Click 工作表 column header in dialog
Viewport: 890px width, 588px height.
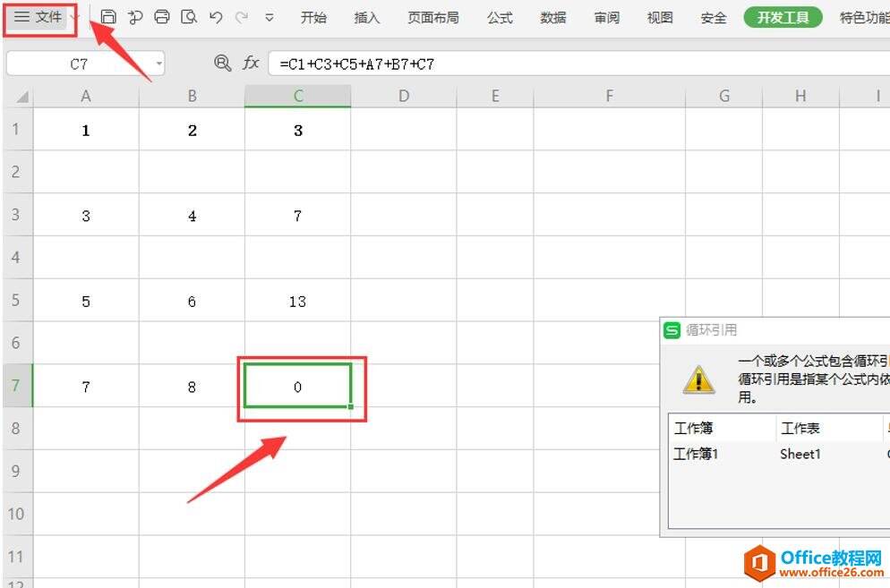[829, 428]
